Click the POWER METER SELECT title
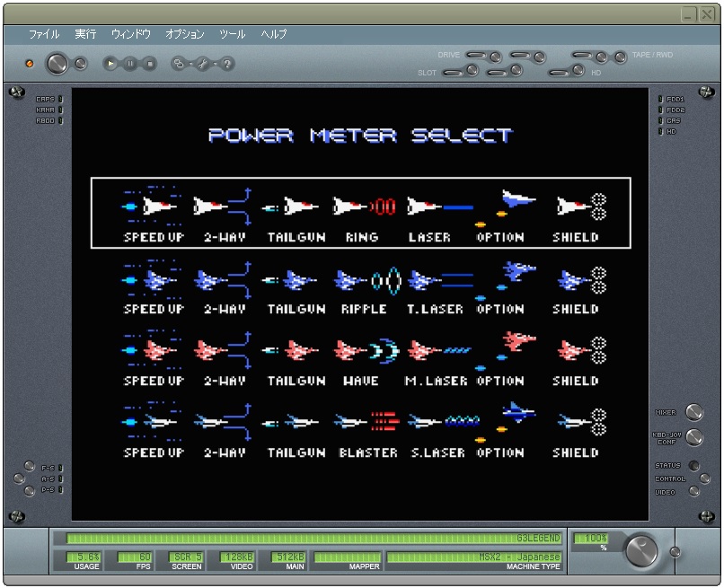724x588 pixels. 360,136
